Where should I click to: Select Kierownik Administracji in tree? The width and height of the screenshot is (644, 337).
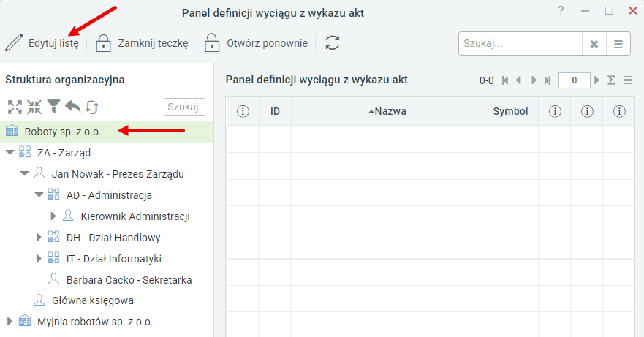(x=135, y=216)
